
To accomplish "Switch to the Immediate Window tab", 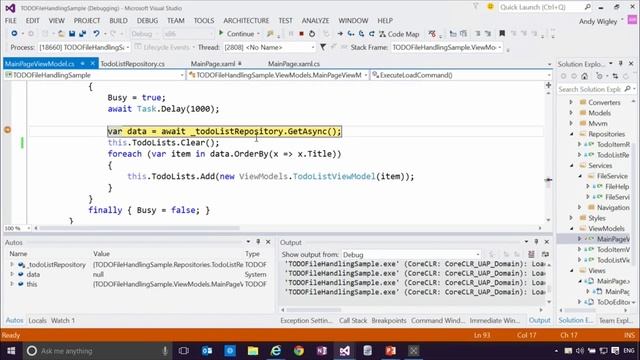I will 495,320.
